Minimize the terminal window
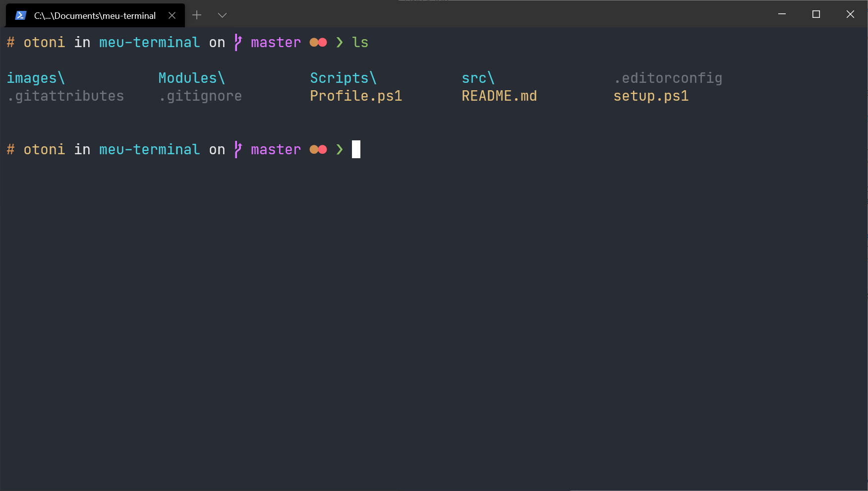The height and width of the screenshot is (491, 868). [x=782, y=14]
